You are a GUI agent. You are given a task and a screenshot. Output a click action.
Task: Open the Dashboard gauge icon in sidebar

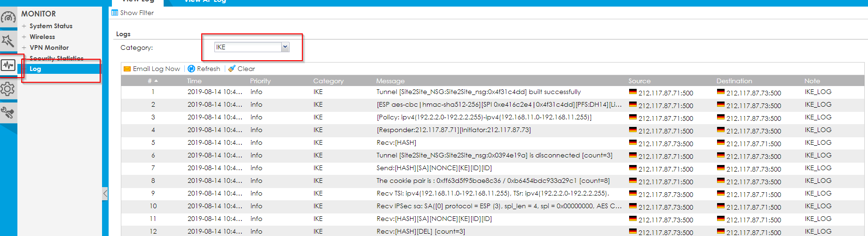tap(8, 18)
